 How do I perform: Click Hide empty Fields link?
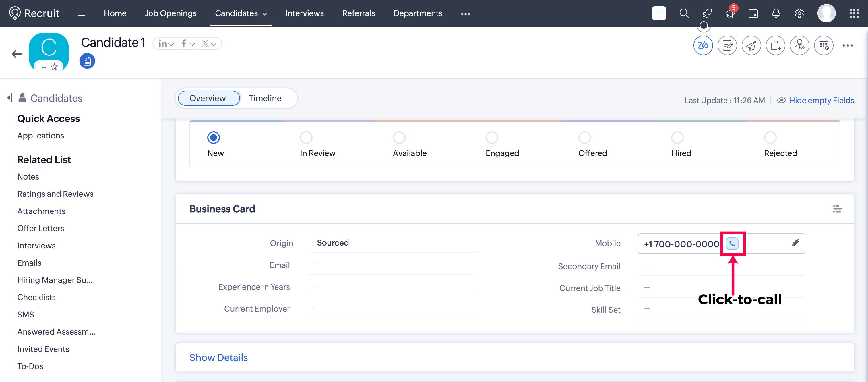click(821, 100)
